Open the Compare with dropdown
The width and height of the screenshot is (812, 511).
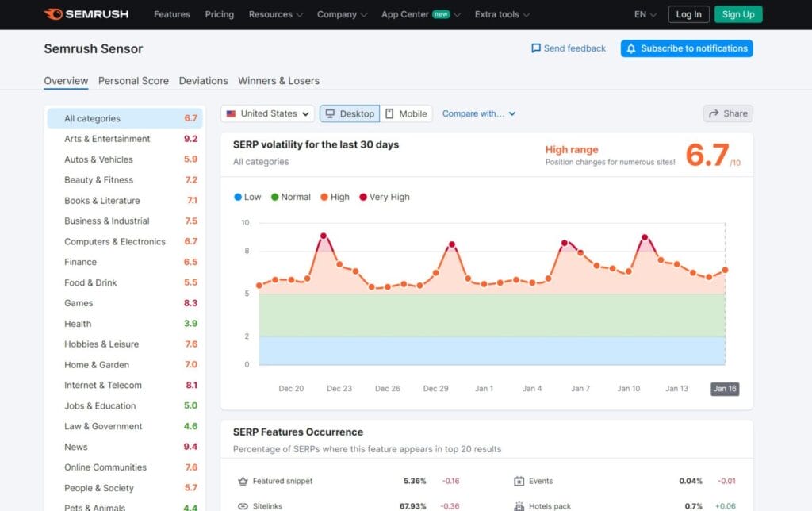tap(478, 113)
